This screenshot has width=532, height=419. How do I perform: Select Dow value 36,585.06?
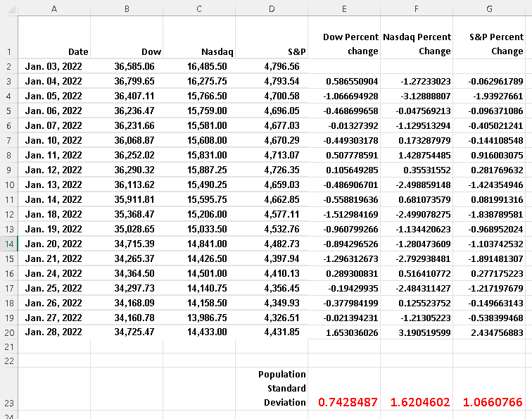point(127,66)
